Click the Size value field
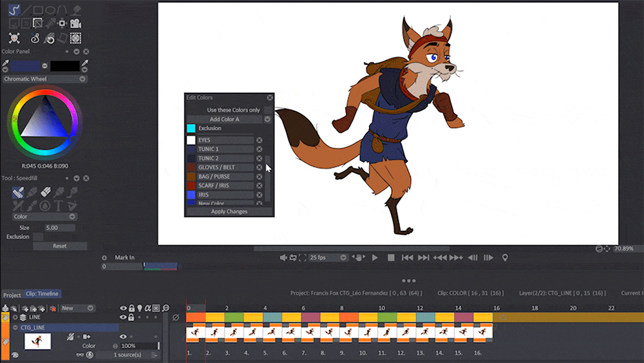The height and width of the screenshot is (363, 644). pos(59,228)
